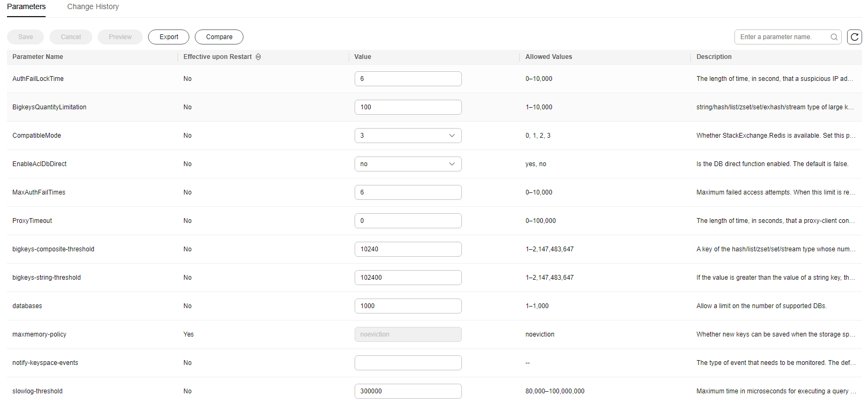Click the empty notify-keyspace-events field

coord(408,363)
